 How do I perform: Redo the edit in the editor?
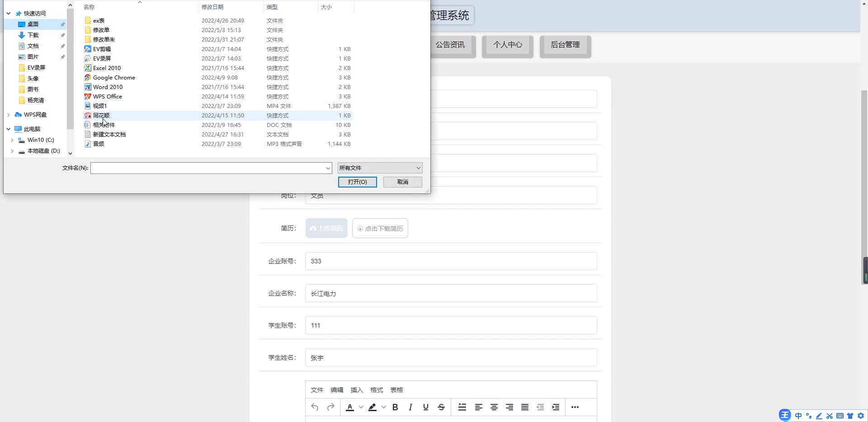tap(331, 407)
